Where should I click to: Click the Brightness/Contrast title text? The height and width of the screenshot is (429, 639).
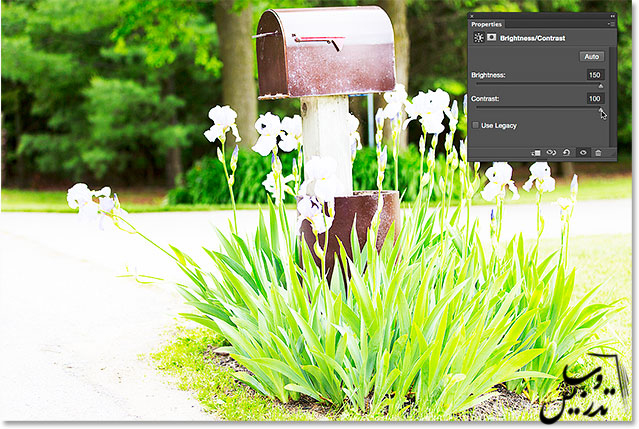coord(532,38)
